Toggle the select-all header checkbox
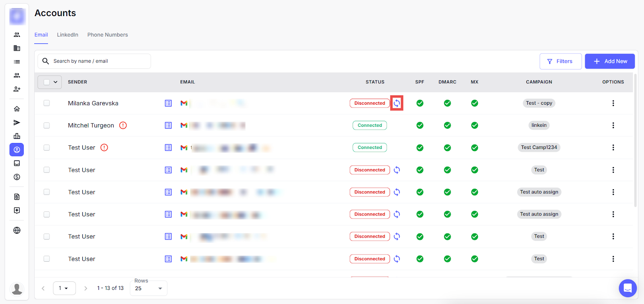644x304 pixels. 46,82
